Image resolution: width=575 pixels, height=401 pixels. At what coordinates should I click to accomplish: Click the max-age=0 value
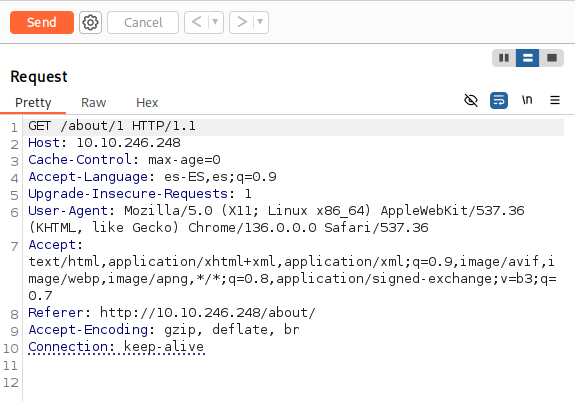click(x=184, y=160)
